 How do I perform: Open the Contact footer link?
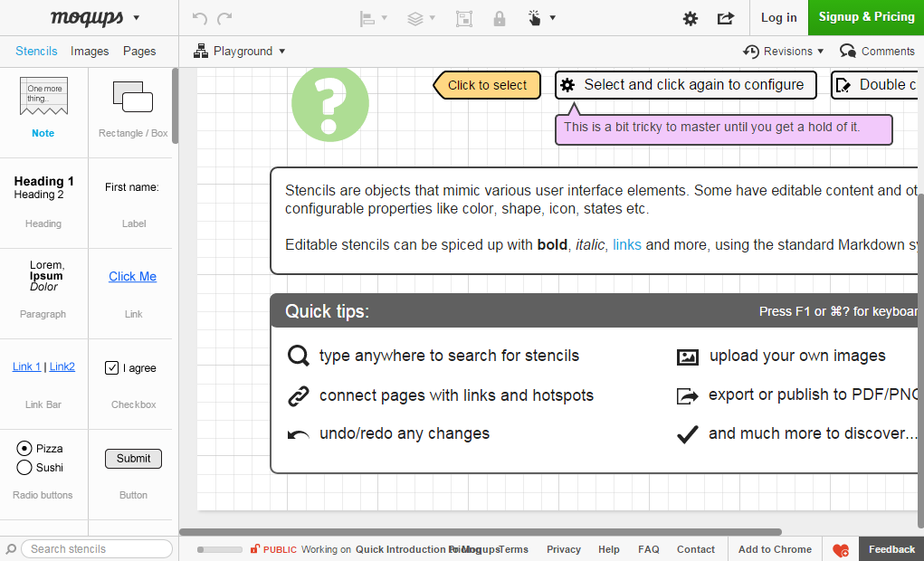[x=695, y=549]
